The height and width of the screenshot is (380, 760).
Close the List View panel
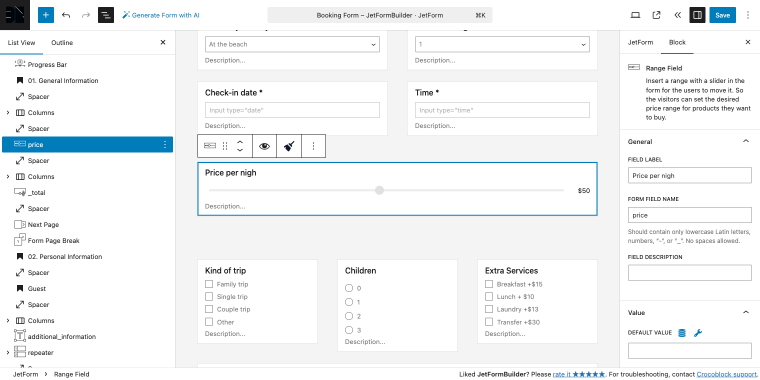coord(163,43)
